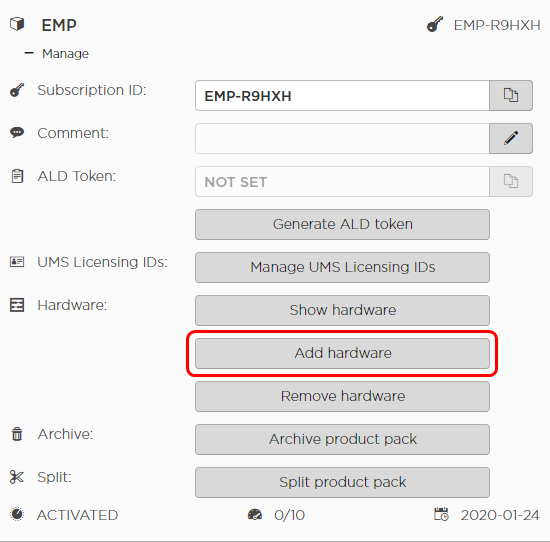
Task: Click the ALD Token copy icon
Action: pos(511,181)
